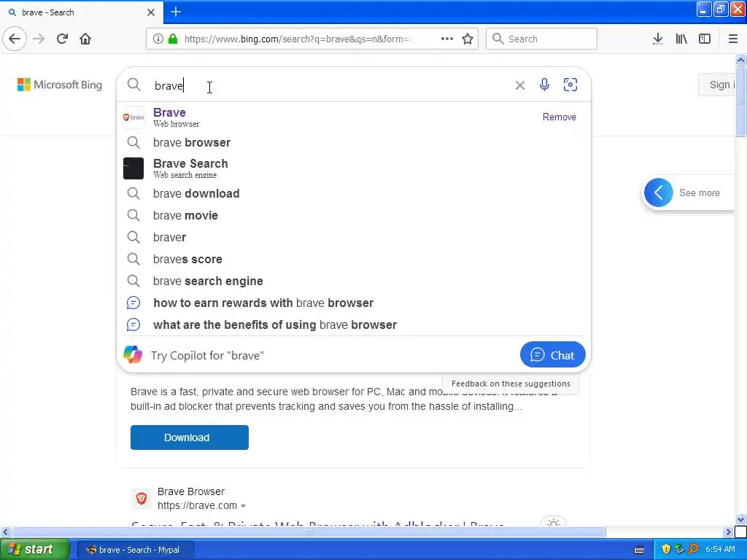Click the horizontal scrollbar right arrow
The height and width of the screenshot is (560, 747).
[x=728, y=532]
